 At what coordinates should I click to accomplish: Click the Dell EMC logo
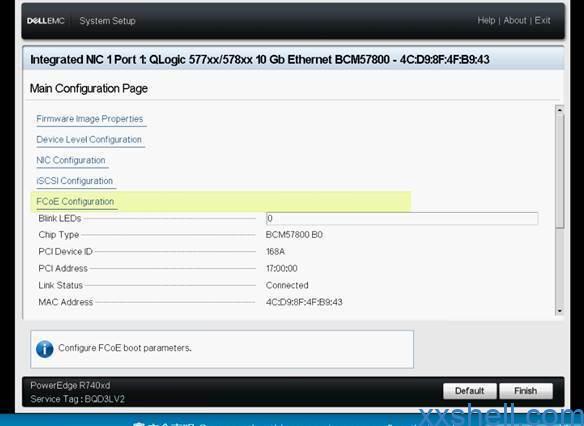click(46, 21)
